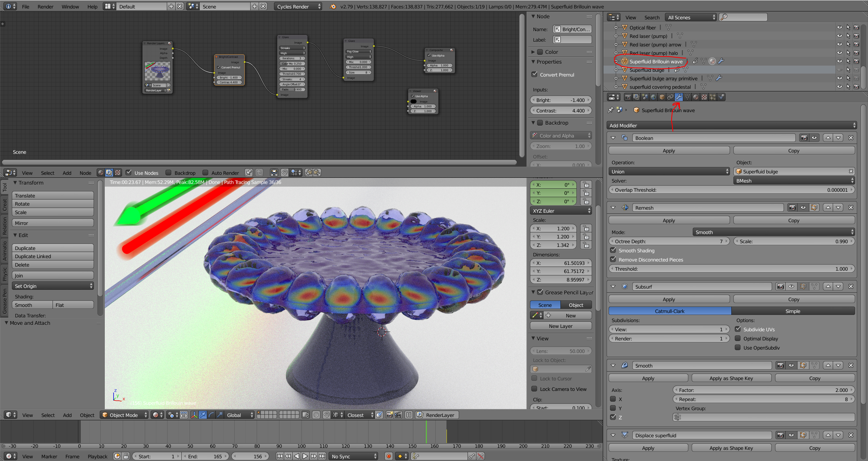This screenshot has height=461, width=868.
Task: Click the Play animation button in timeline
Action: point(305,456)
